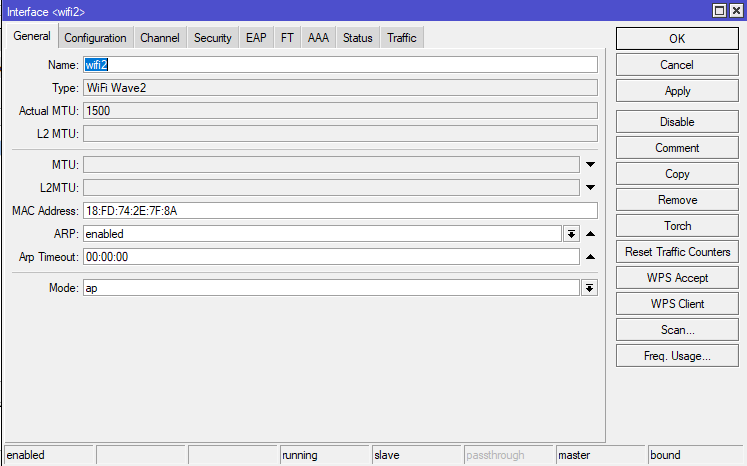
Task: Click Reset Traffic Counters
Action: pyautogui.click(x=677, y=252)
